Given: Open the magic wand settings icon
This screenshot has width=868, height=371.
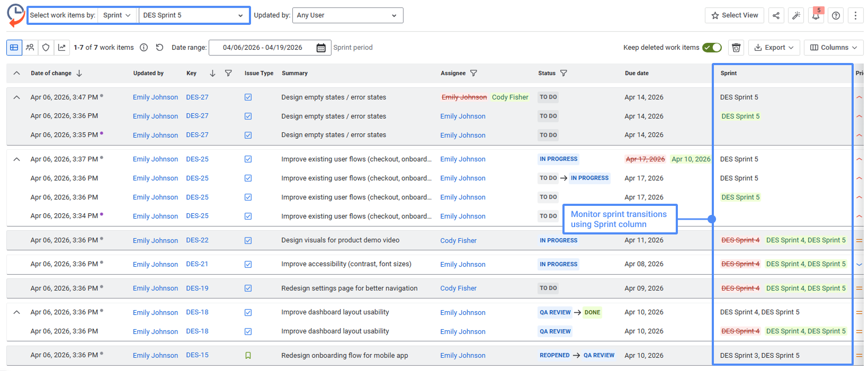Looking at the screenshot, I should click(x=796, y=15).
